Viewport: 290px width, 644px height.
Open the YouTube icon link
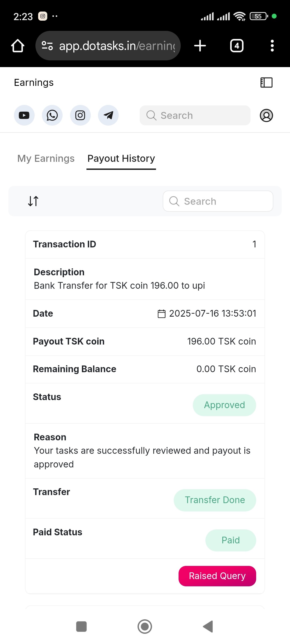24,115
